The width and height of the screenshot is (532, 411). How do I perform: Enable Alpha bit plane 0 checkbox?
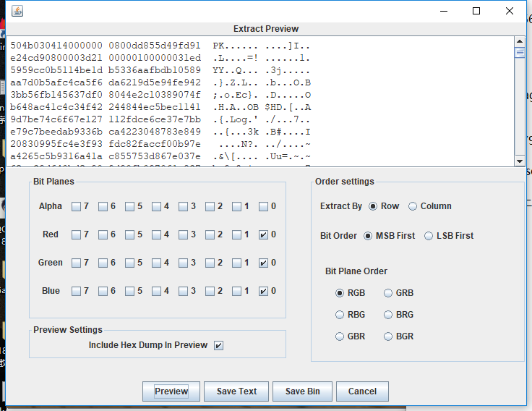[x=264, y=206]
